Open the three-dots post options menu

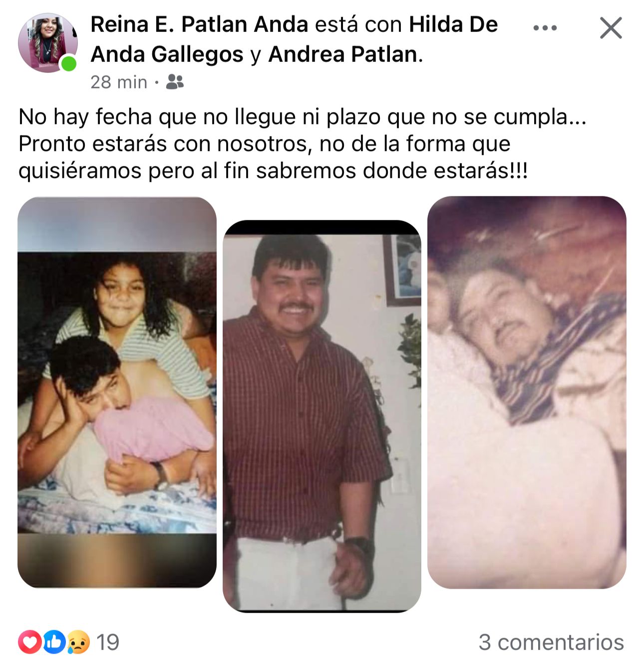coord(545,28)
